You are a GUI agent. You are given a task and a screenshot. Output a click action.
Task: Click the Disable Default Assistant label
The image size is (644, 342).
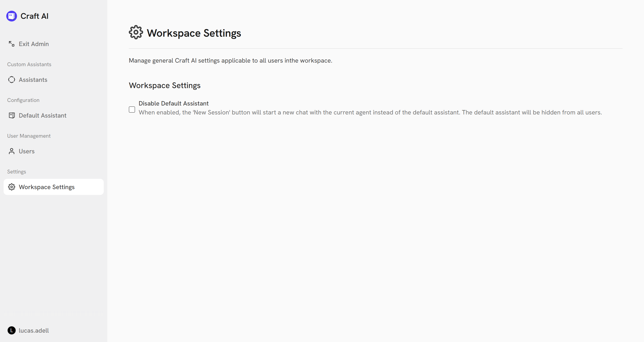pos(173,103)
